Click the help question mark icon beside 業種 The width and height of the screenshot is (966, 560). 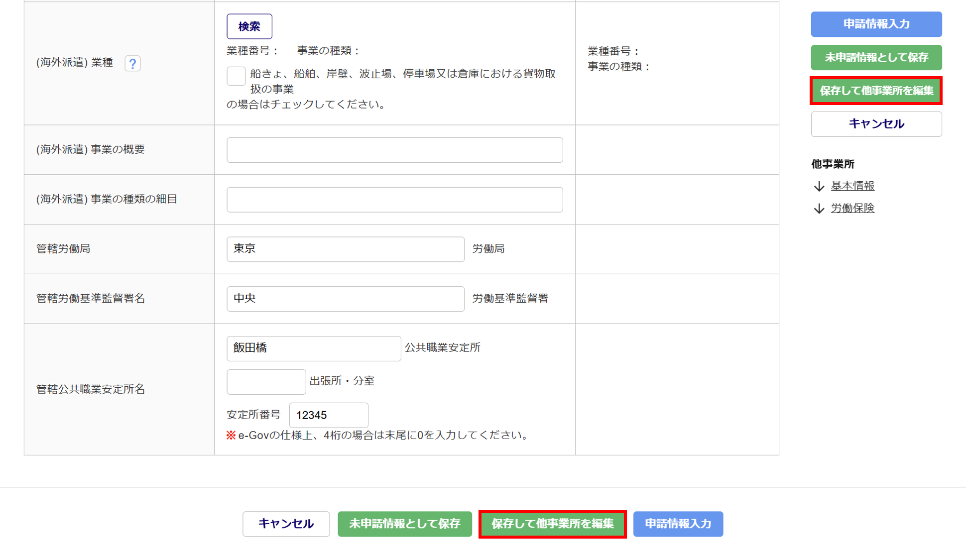coord(132,63)
